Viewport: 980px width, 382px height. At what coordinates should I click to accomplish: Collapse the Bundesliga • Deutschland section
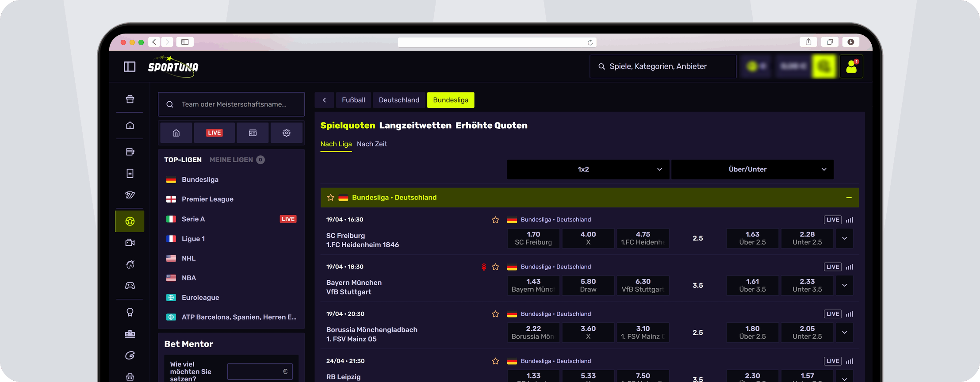(x=849, y=198)
